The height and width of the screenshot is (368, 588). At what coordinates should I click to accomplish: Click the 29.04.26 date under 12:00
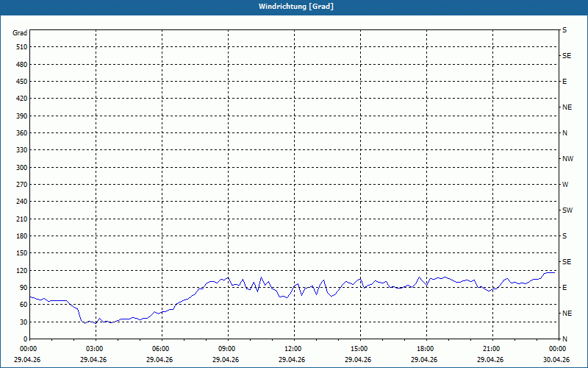point(292,360)
